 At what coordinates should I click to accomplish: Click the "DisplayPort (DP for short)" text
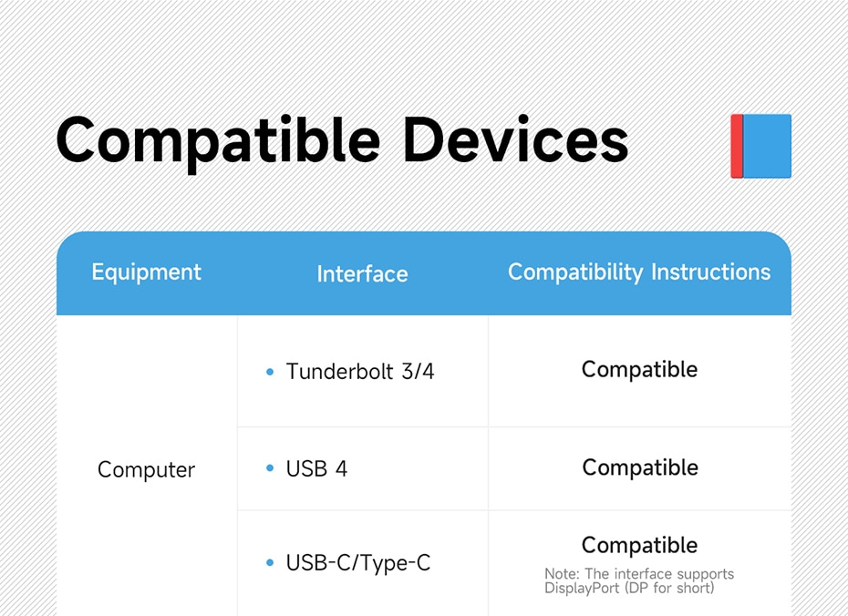[x=629, y=589]
